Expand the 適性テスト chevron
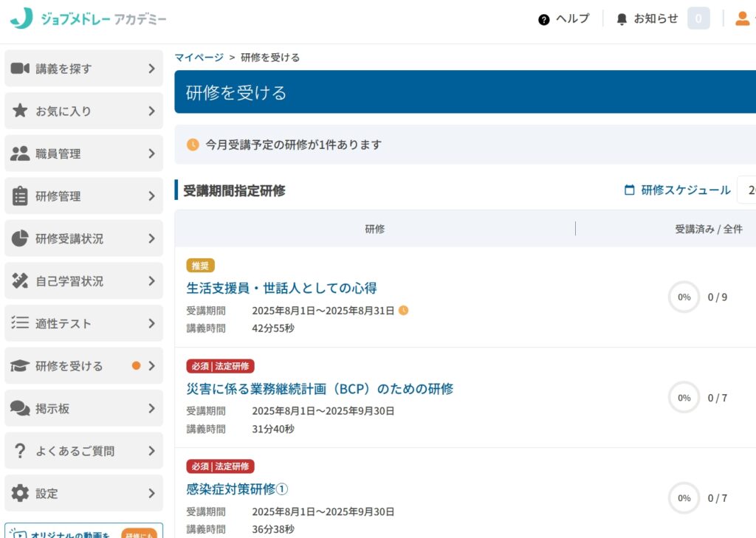 pyautogui.click(x=152, y=323)
